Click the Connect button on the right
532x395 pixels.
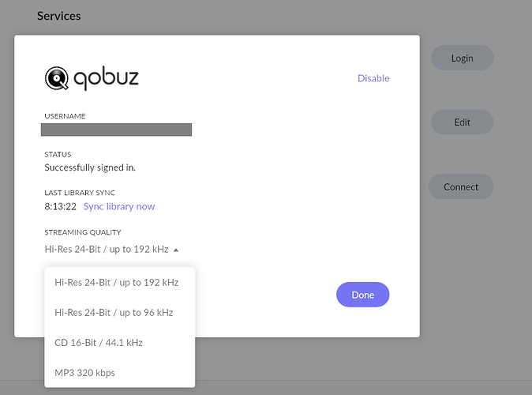tap(461, 186)
